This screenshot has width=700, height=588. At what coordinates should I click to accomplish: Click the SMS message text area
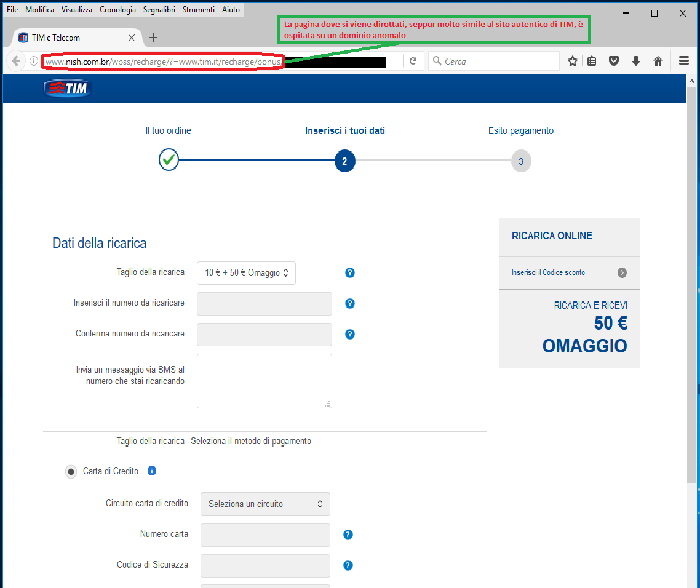pyautogui.click(x=264, y=381)
